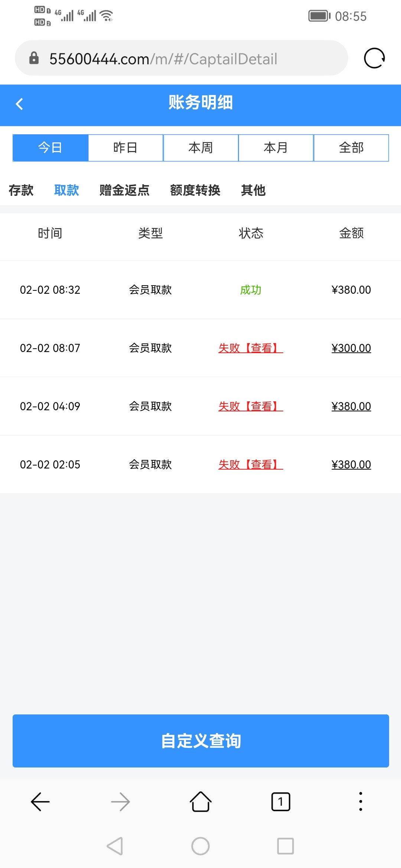Tap the padlock icon in address bar
This screenshot has width=401, height=868.
click(x=34, y=58)
